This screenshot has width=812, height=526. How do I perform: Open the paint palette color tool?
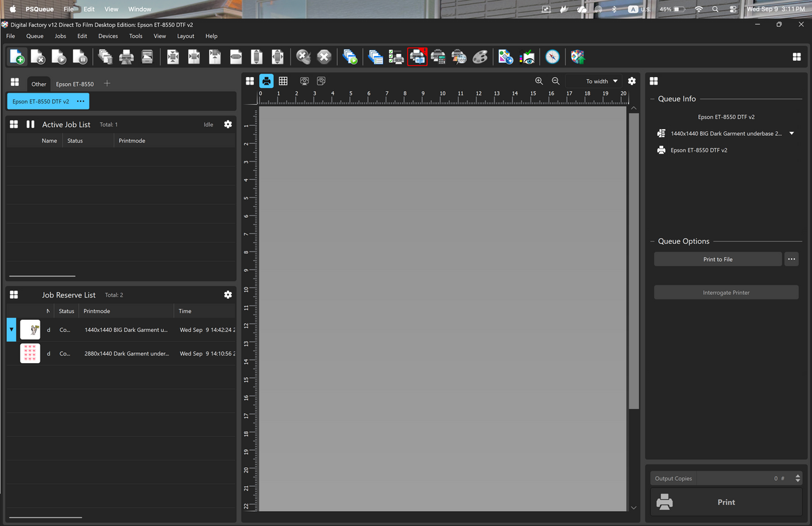click(x=480, y=57)
